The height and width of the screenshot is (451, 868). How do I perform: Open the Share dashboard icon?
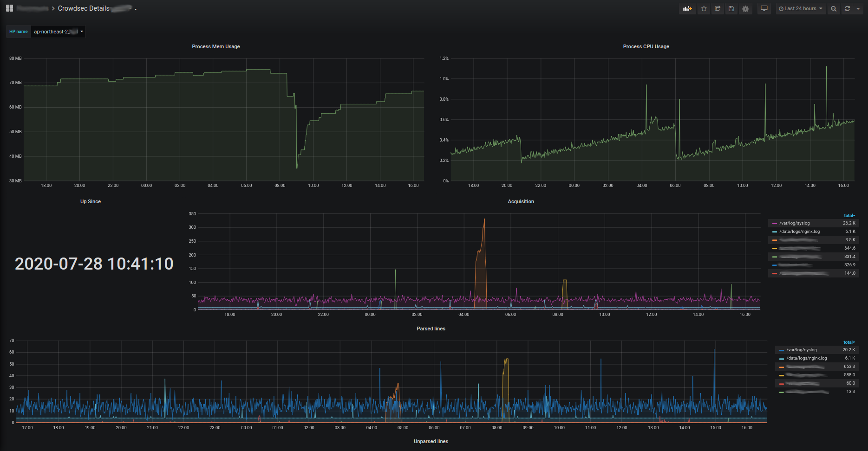tap(718, 9)
